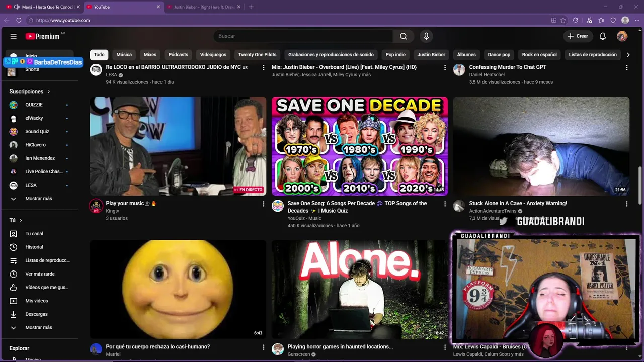This screenshot has height=362, width=644.
Task: Open options for Play your music video
Action: [263, 204]
